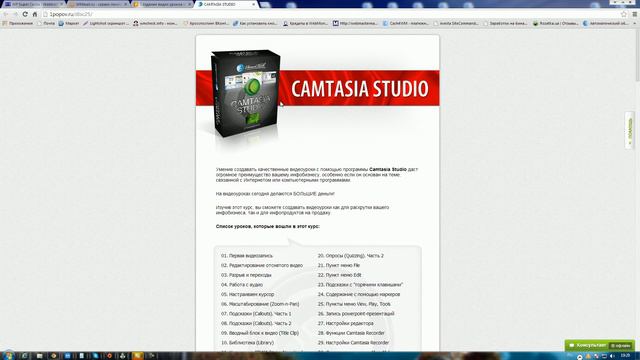Switch to the first browser tab
Screen dimensions: 640x360
[x=33, y=4]
